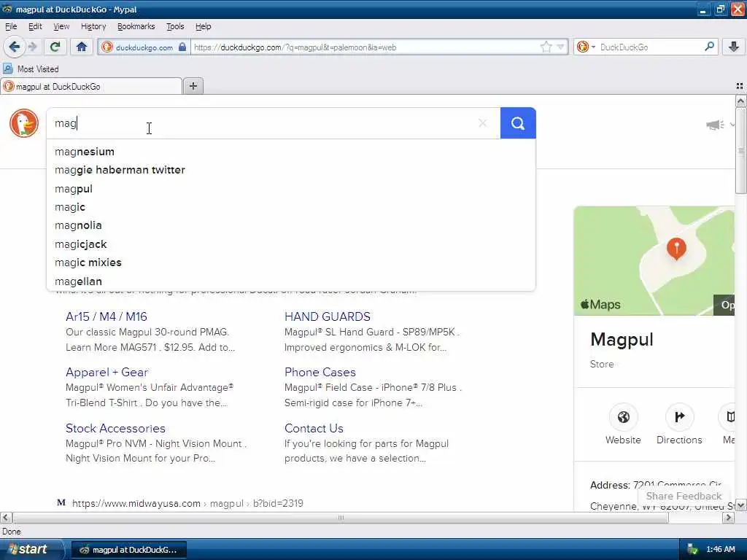The image size is (747, 560).
Task: Choose the magnolia suggestion
Action: (290, 225)
